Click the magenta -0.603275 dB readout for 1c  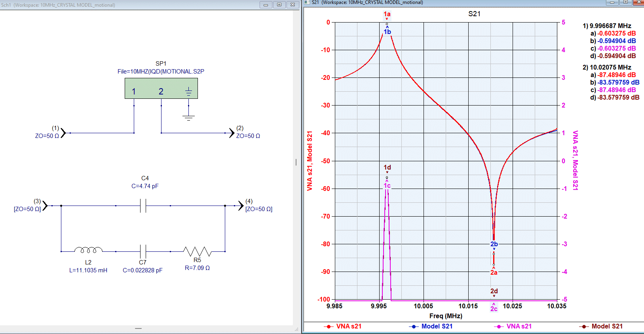point(617,49)
